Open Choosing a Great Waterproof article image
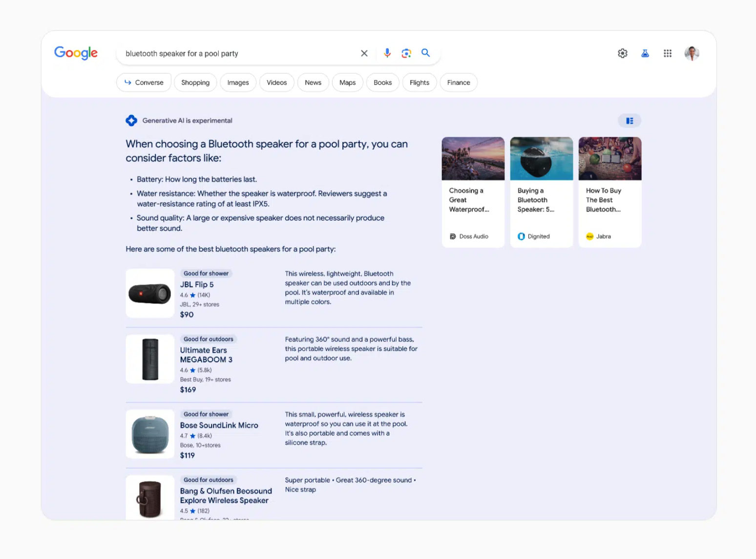 pyautogui.click(x=473, y=159)
